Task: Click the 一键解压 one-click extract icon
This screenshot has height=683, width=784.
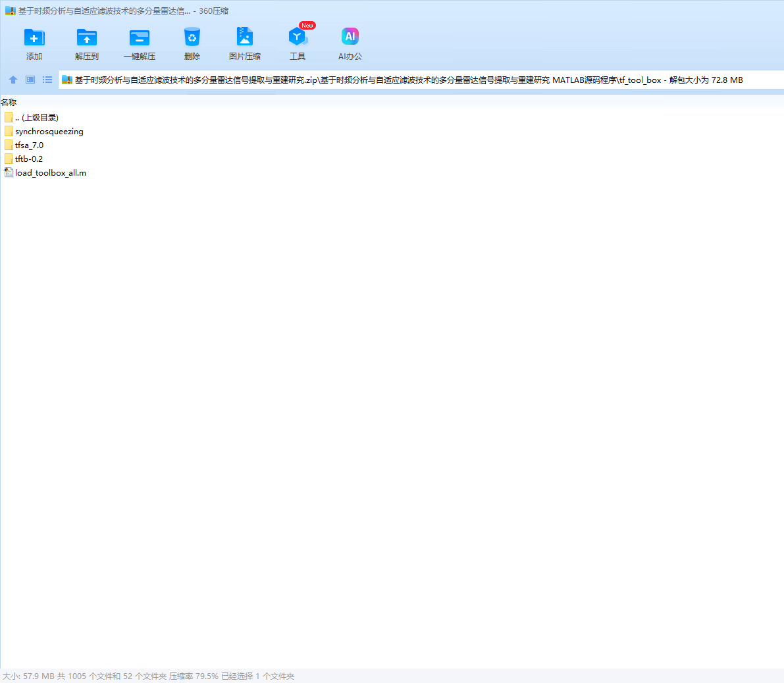Action: point(140,38)
